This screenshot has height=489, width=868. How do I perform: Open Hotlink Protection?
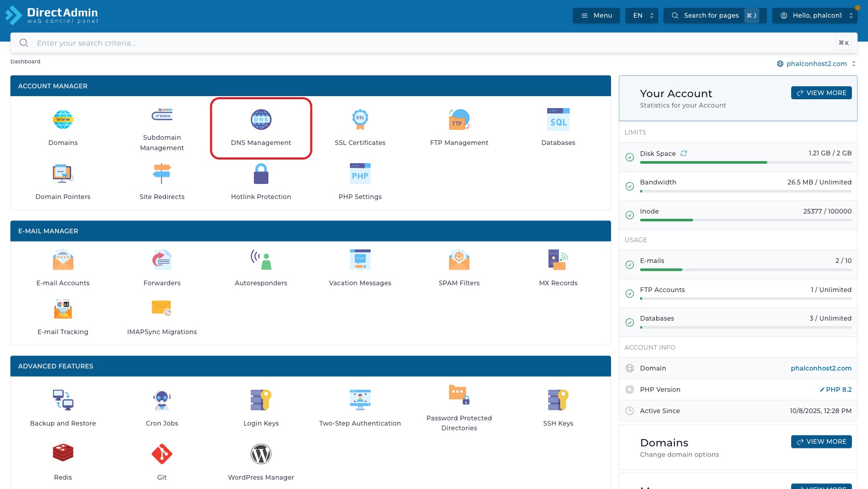261,181
